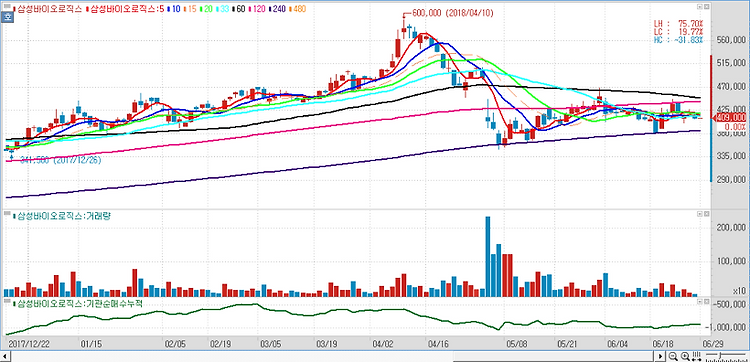Image resolution: width=750 pixels, height=362 pixels.
Task: Click the current price tag 409,000
Action: tap(731, 117)
